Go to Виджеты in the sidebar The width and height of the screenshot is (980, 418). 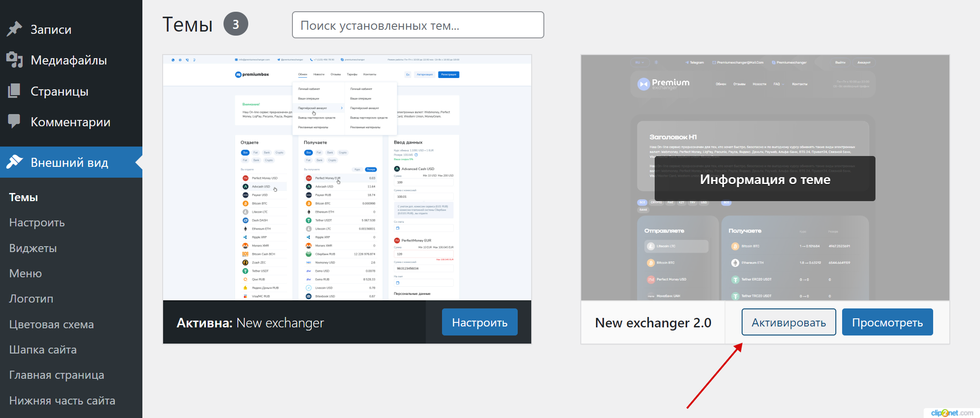coord(33,248)
